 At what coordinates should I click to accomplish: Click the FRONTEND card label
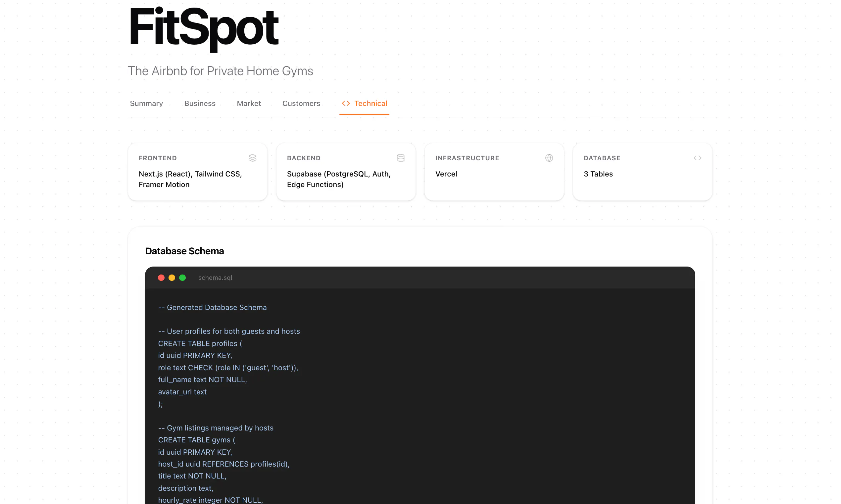pos(158,158)
